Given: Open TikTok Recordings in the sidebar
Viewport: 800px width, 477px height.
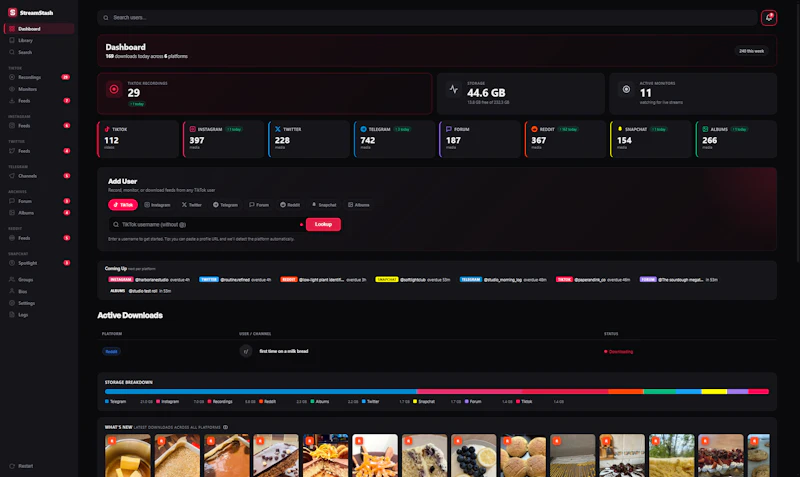Looking at the screenshot, I should pyautogui.click(x=39, y=77).
